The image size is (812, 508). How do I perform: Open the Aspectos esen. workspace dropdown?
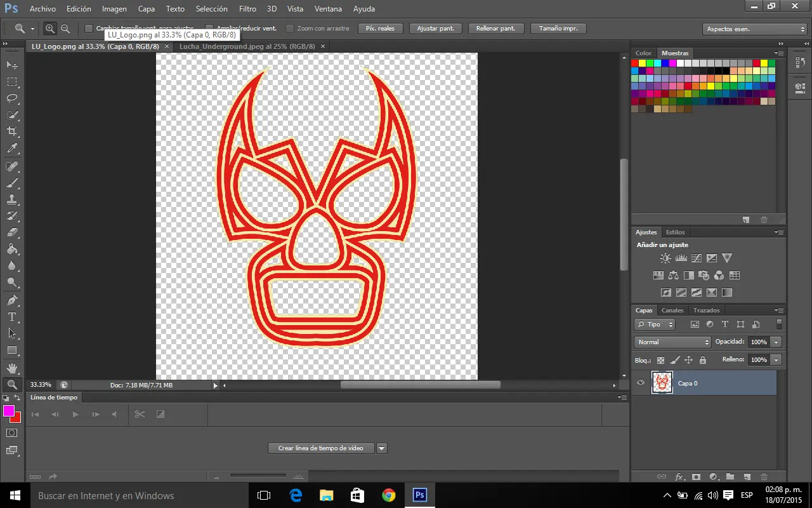click(755, 29)
